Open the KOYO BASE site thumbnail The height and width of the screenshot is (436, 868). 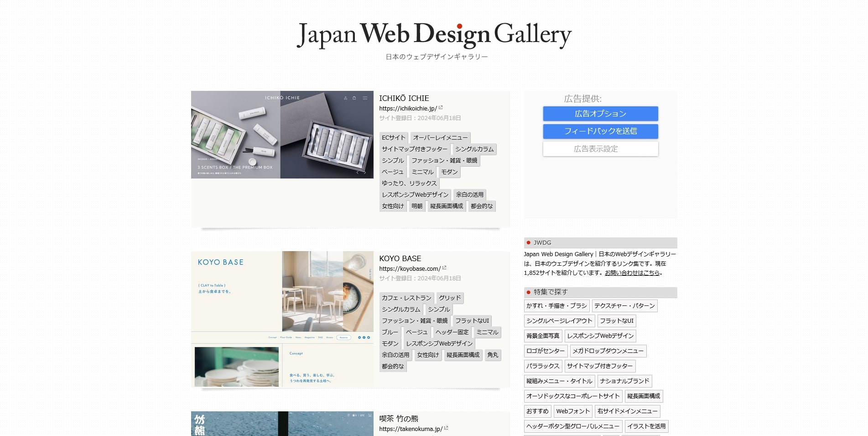[282, 319]
